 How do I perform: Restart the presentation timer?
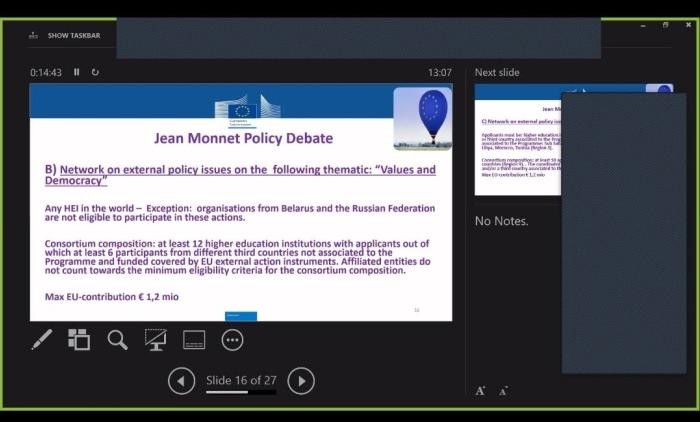[x=95, y=72]
